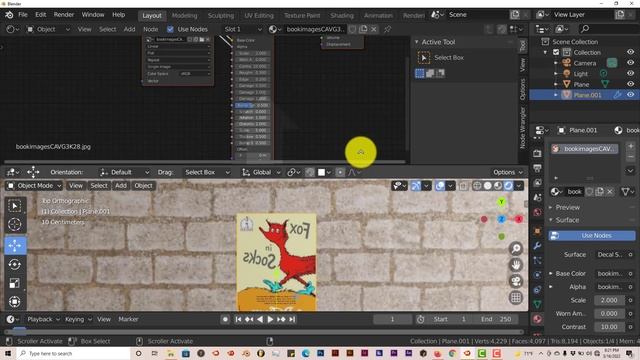Switch to the Modeling workspace tab
The image size is (640, 360).
pos(184,16)
